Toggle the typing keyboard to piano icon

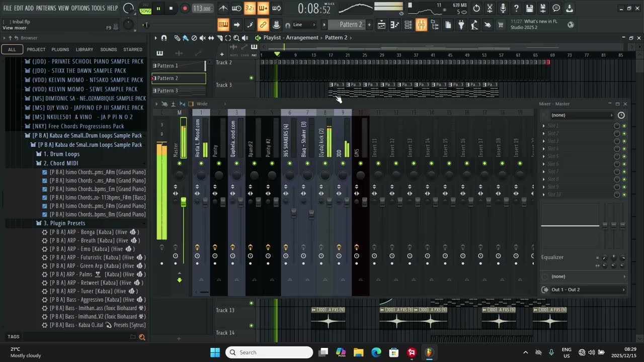point(223,25)
